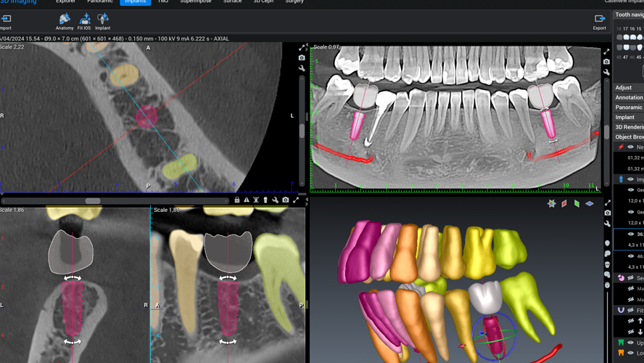
Task: Click the warning triangle icon in cross-section toolbar
Action: coord(247,200)
